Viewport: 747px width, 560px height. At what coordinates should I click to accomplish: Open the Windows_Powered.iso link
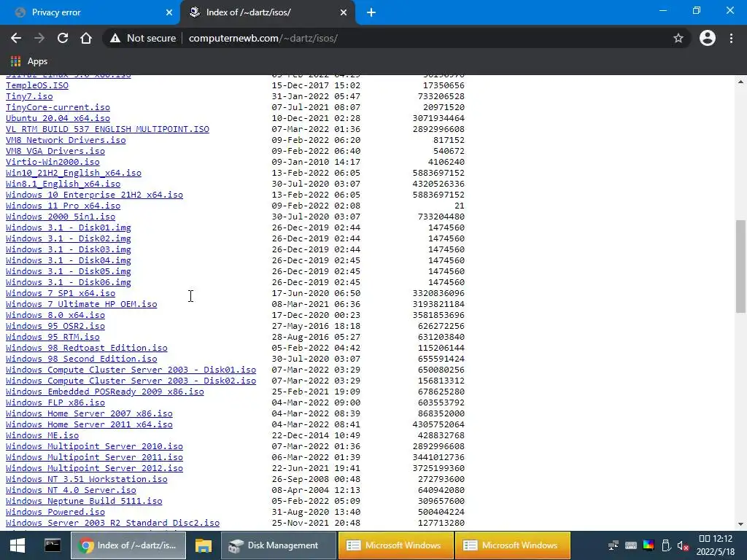(x=55, y=513)
